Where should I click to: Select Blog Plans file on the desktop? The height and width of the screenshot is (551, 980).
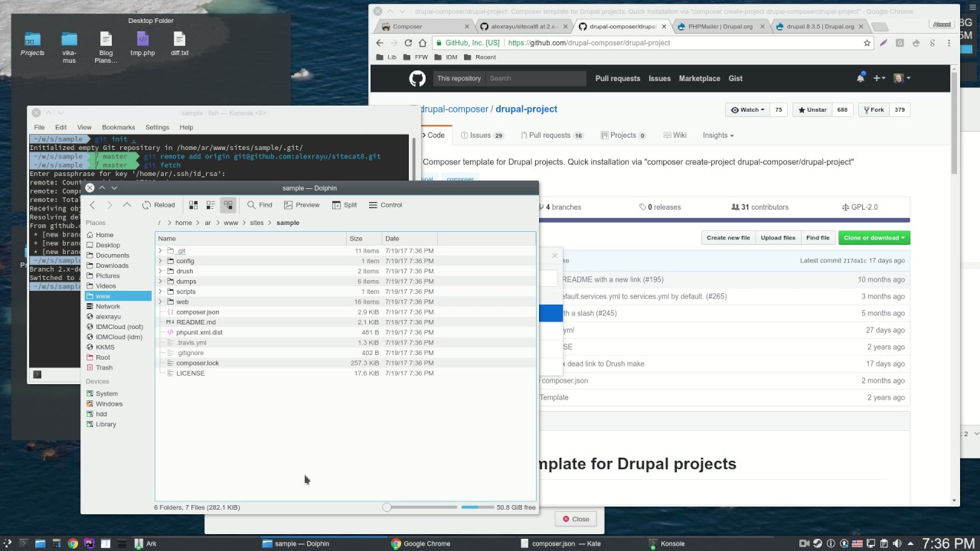(x=106, y=47)
